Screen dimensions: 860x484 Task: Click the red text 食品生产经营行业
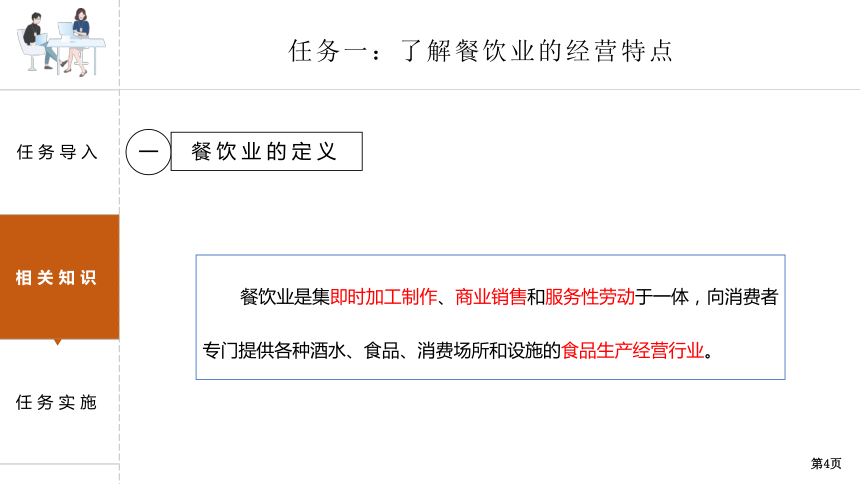(632, 350)
